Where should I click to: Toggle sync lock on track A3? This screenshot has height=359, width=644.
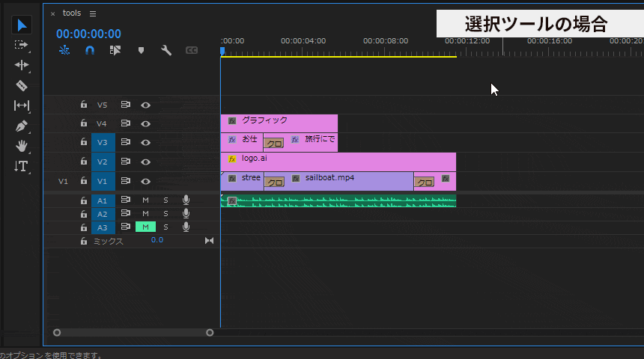pyautogui.click(x=125, y=227)
